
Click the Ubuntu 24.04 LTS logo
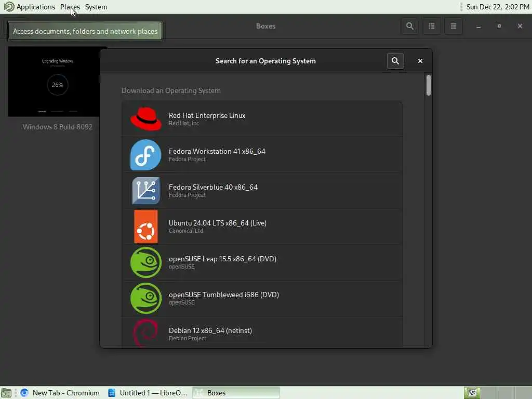[x=146, y=227]
